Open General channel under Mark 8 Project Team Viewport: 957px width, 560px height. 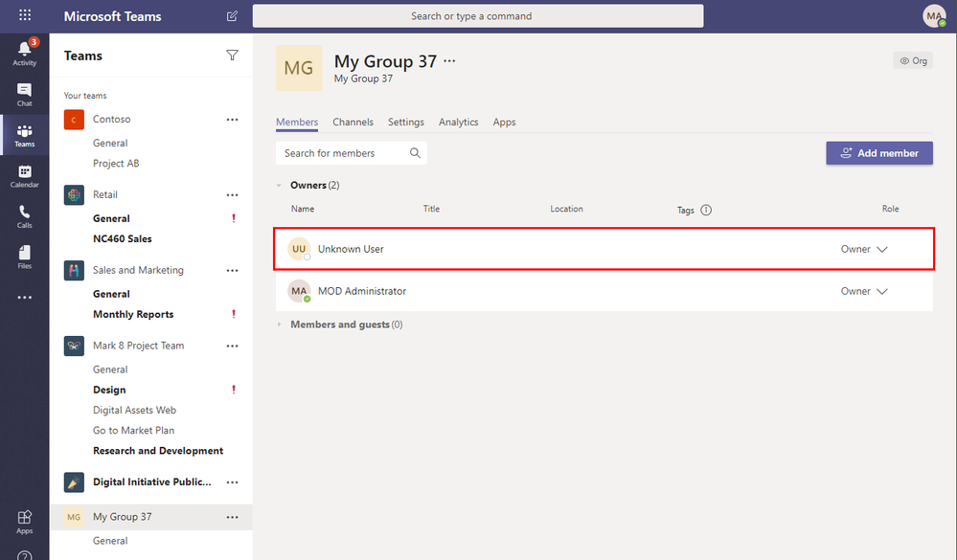[x=110, y=370]
